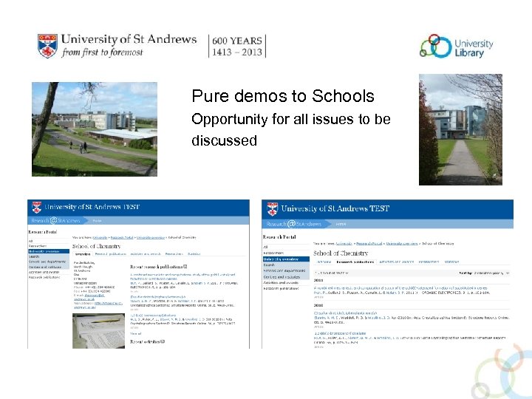Select Activities and awards tab in the left screenshot
Image resolution: width=532 pixels, height=399 pixels.
point(146,253)
